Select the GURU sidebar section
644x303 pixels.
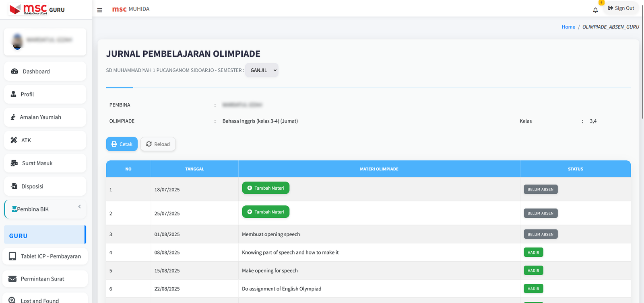click(x=45, y=235)
